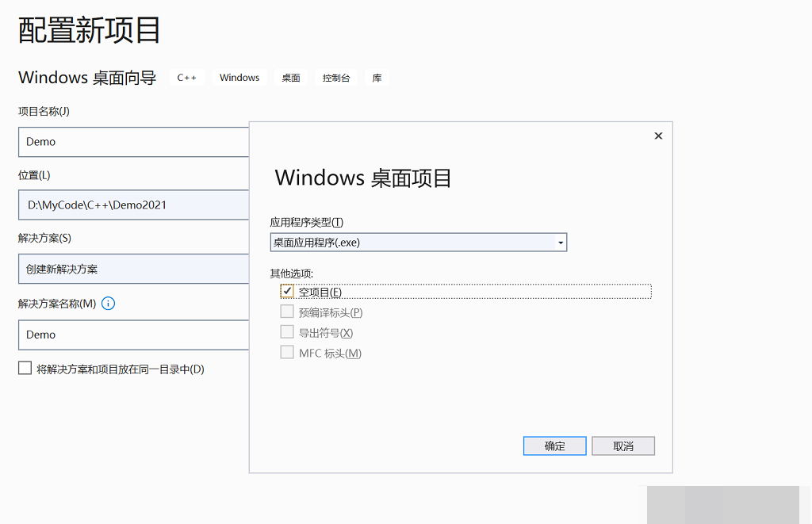Open the 解决方案 创建新解决方案 combo box

pos(133,269)
